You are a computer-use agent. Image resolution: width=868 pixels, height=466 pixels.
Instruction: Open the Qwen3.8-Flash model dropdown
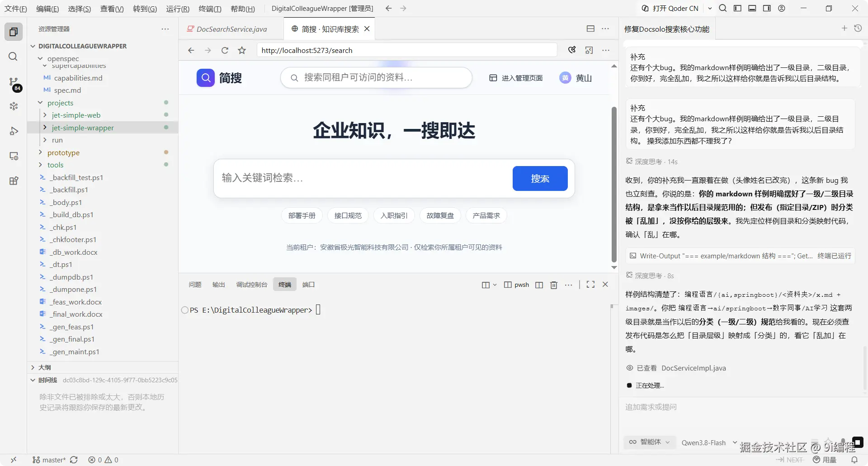coord(709,442)
